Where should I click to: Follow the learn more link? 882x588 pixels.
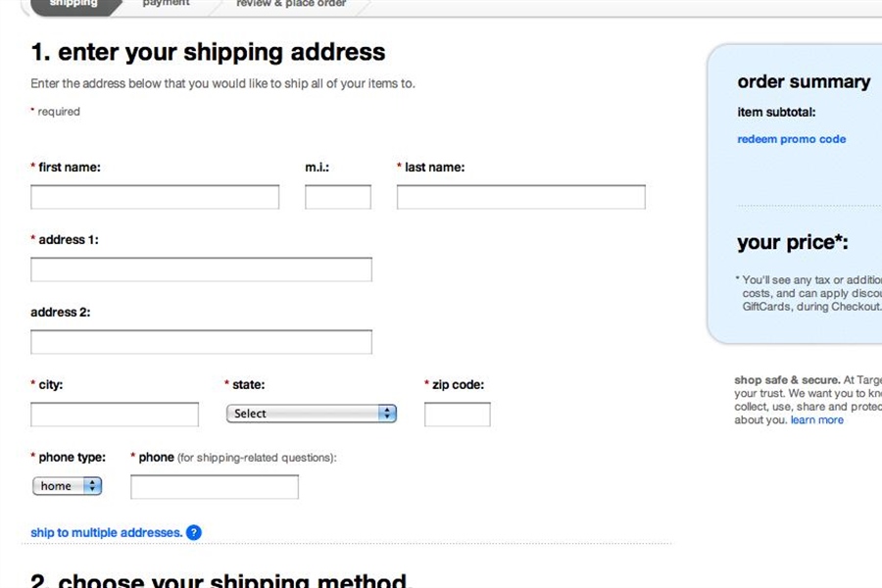(x=816, y=420)
